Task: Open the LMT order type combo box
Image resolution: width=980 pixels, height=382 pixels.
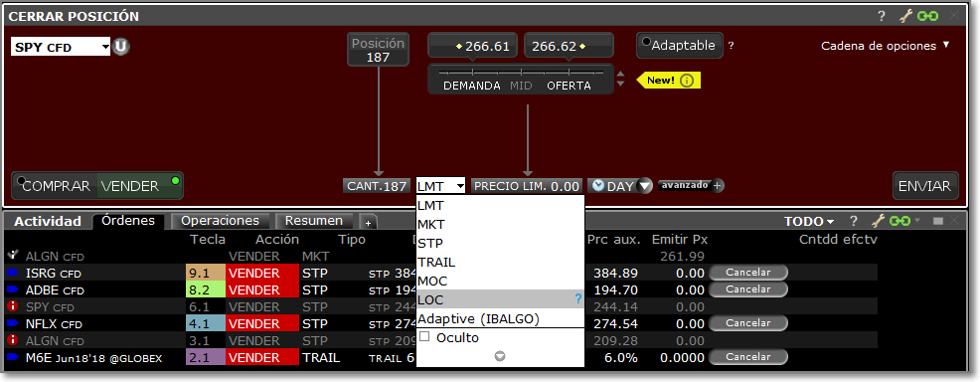Action: [440, 186]
